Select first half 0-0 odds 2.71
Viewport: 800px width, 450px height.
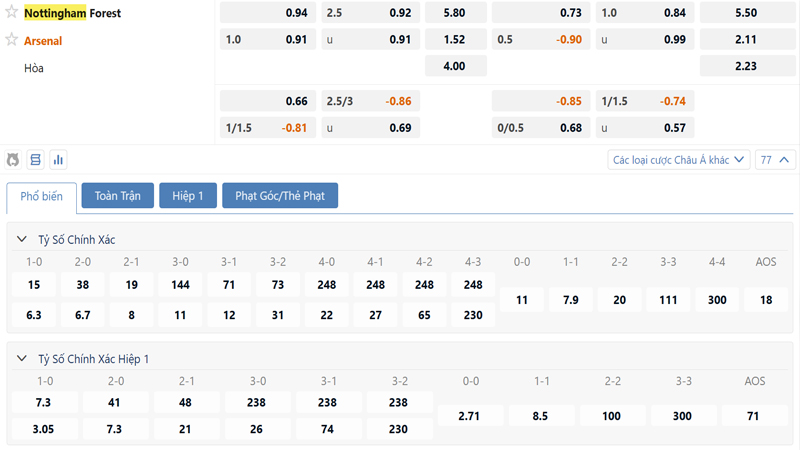[471, 415]
